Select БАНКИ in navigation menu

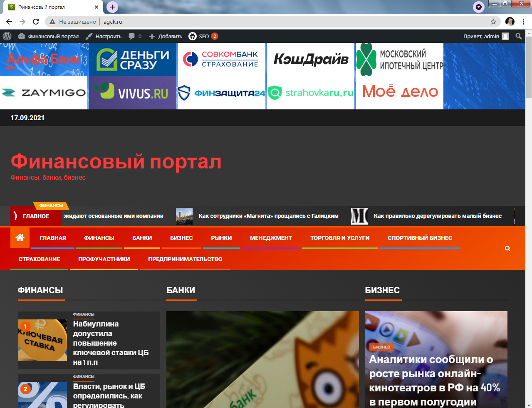click(x=142, y=238)
